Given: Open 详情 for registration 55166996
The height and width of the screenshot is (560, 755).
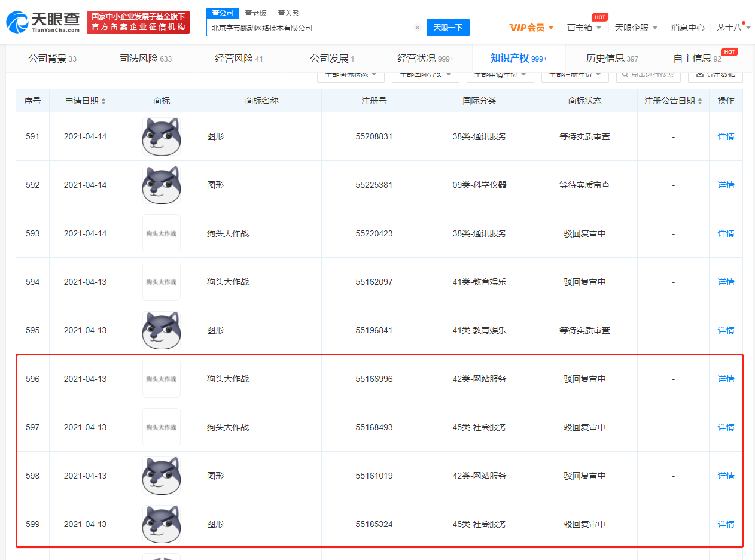Looking at the screenshot, I should (726, 379).
